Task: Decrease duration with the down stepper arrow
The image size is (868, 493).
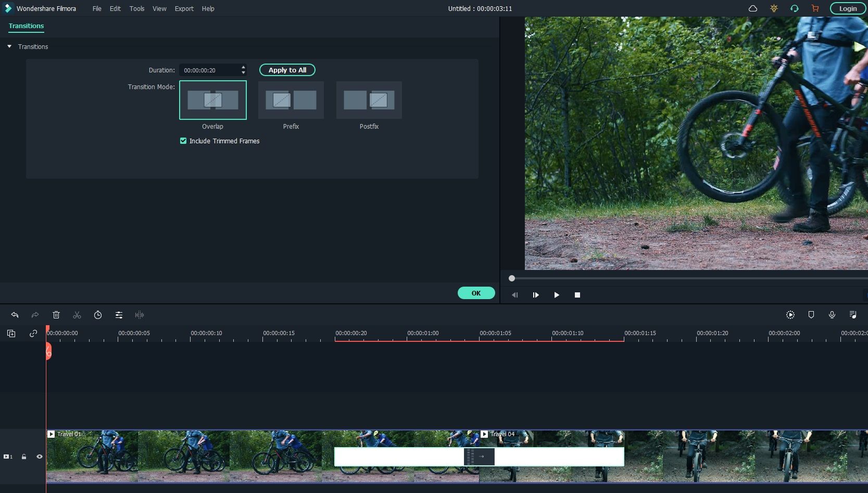Action: click(243, 72)
